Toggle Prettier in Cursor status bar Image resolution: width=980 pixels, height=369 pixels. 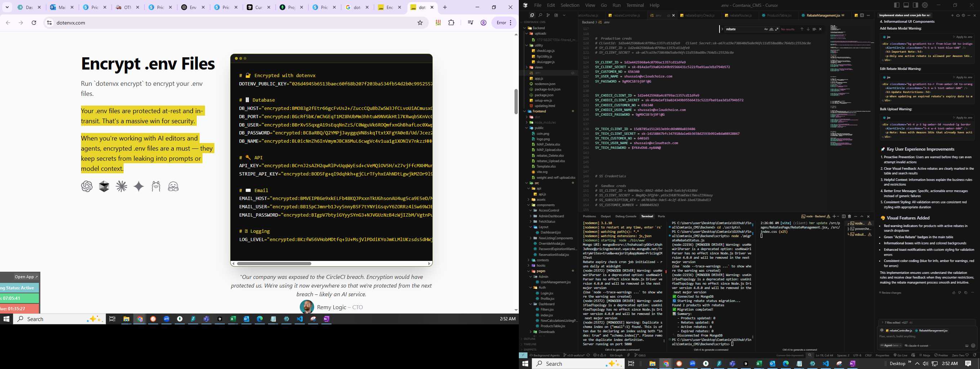pyautogui.click(x=941, y=355)
